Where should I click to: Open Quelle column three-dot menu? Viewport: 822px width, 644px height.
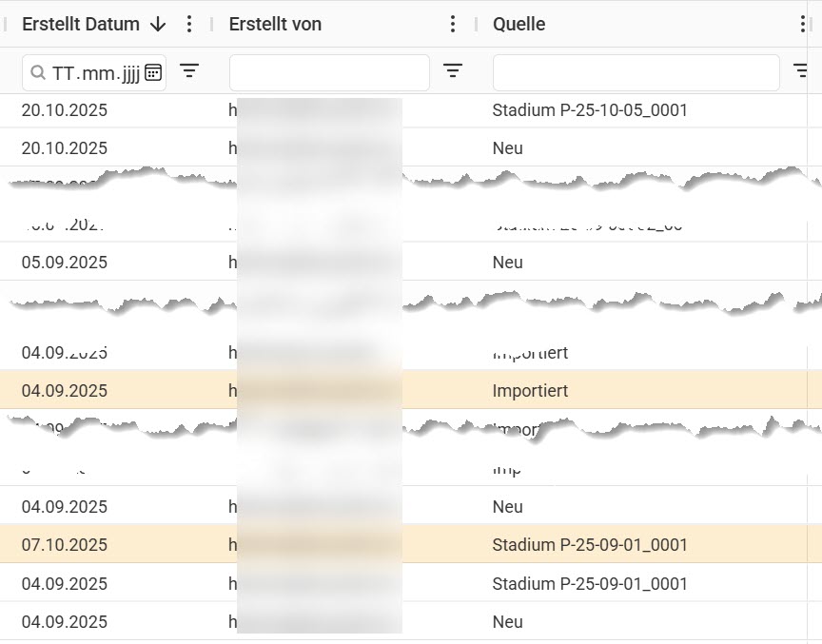click(803, 24)
